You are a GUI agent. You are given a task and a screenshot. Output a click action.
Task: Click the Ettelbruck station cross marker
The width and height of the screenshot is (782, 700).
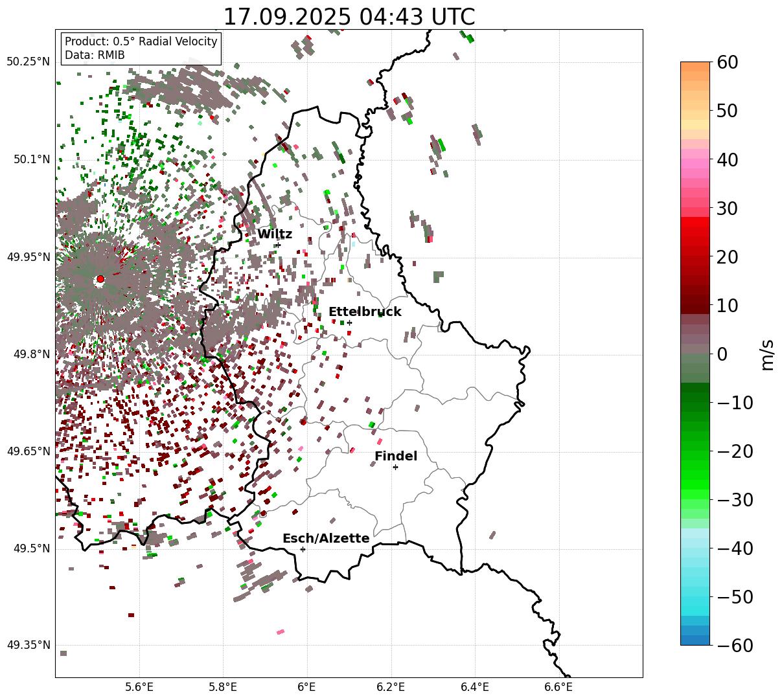(349, 322)
